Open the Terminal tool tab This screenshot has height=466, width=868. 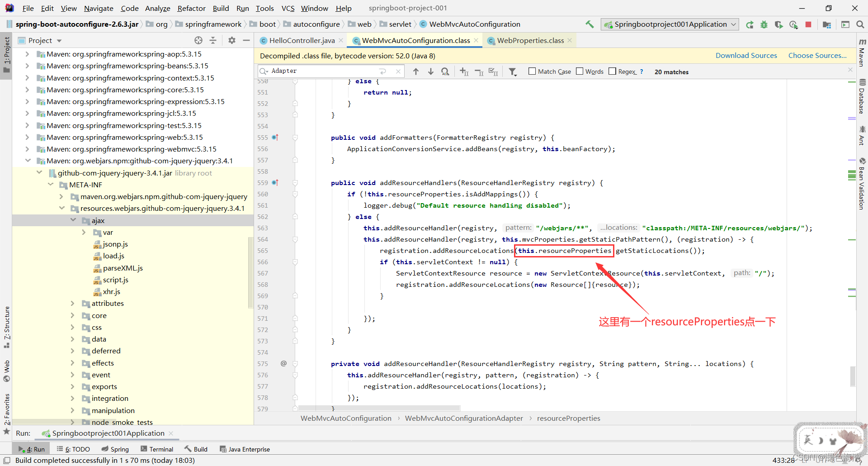[x=157, y=449]
